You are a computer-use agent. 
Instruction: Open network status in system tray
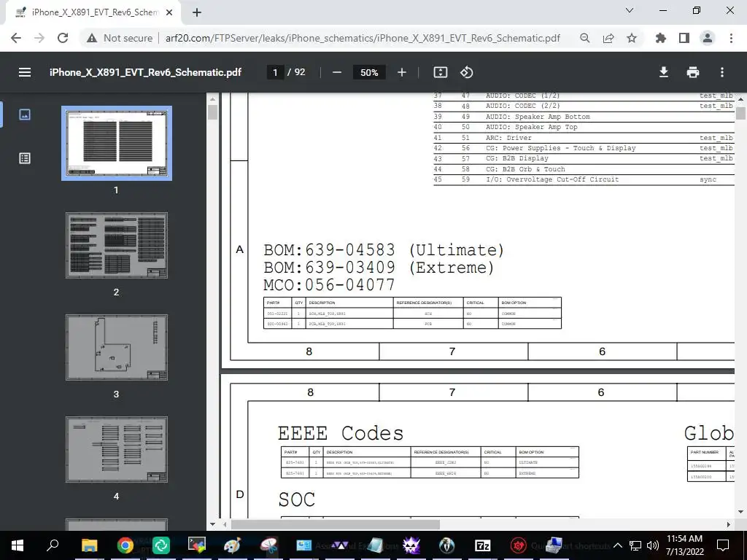(x=635, y=545)
